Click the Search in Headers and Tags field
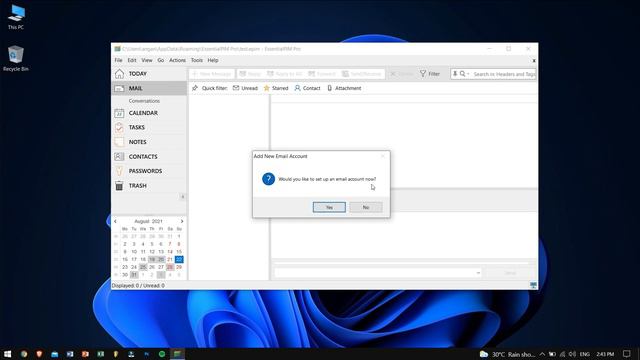Viewport: 640px width, 360px height. point(504,74)
